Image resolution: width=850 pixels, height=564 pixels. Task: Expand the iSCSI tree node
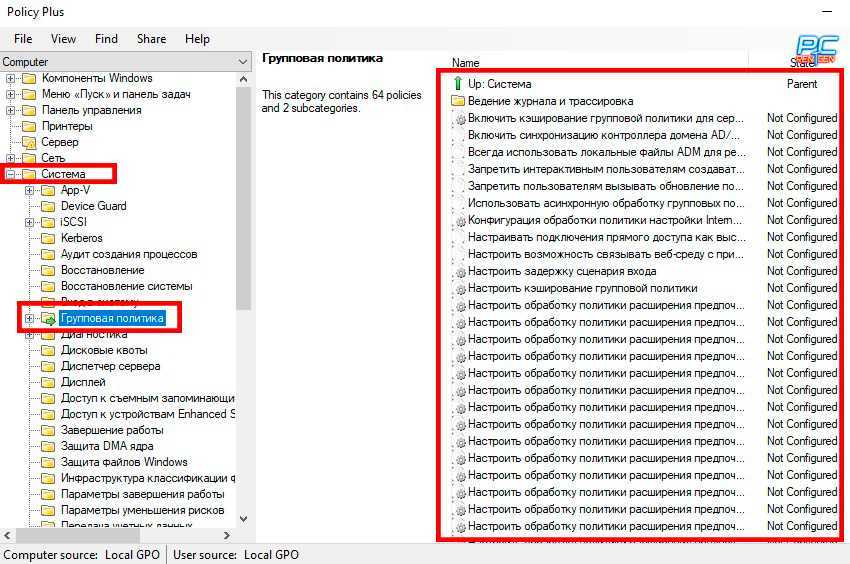[30, 222]
